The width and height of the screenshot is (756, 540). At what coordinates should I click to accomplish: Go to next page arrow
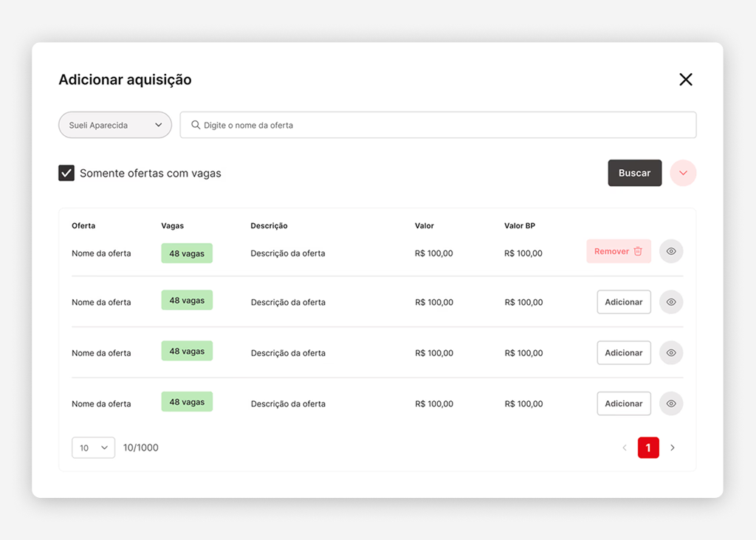[x=673, y=448]
